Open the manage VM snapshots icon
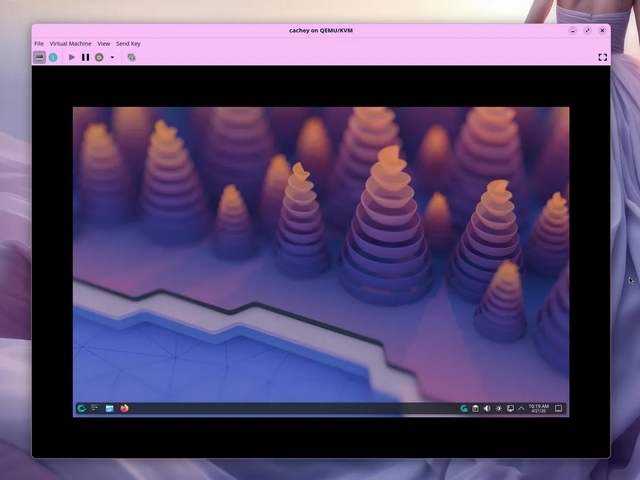640x480 pixels. tap(131, 57)
